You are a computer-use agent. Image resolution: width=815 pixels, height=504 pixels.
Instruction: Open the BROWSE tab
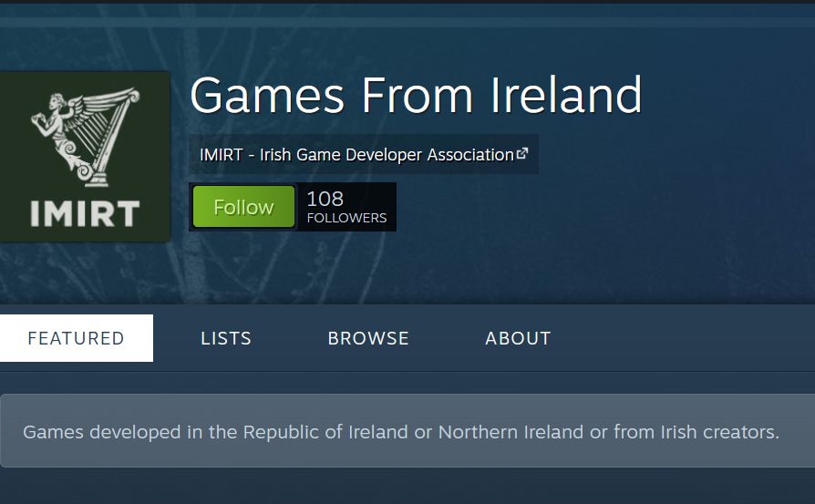tap(368, 338)
